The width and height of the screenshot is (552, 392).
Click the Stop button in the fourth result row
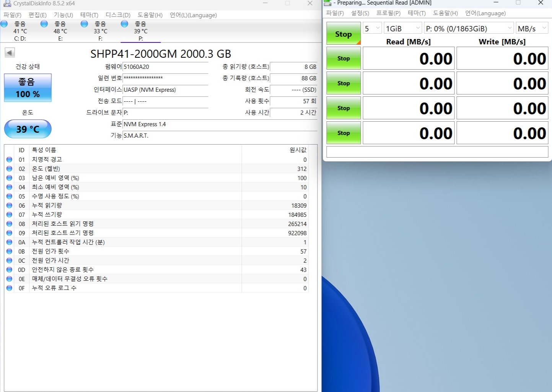tap(344, 133)
